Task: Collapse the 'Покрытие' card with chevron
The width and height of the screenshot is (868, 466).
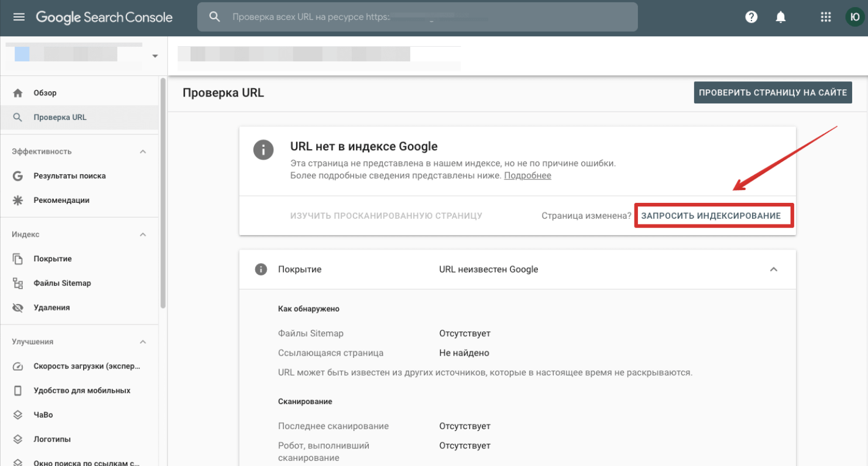Action: coord(773,270)
